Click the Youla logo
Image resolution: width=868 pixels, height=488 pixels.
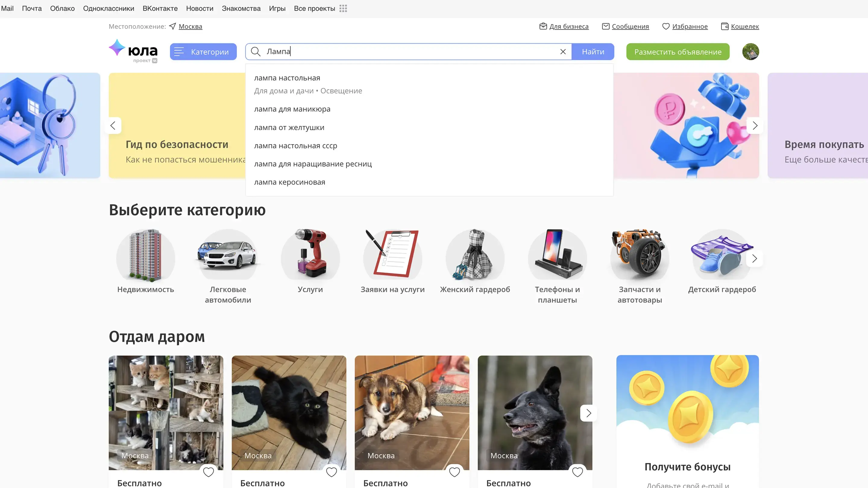click(x=133, y=51)
